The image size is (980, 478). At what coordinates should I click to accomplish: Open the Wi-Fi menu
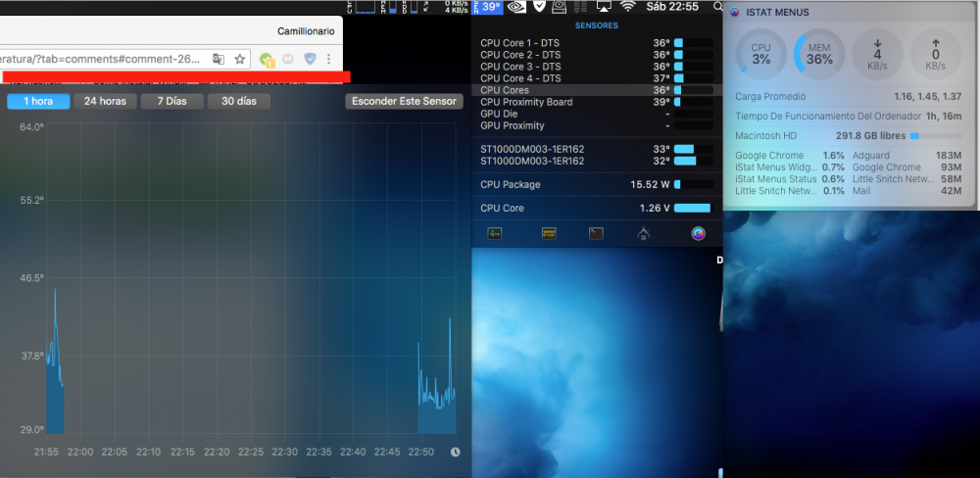627,7
